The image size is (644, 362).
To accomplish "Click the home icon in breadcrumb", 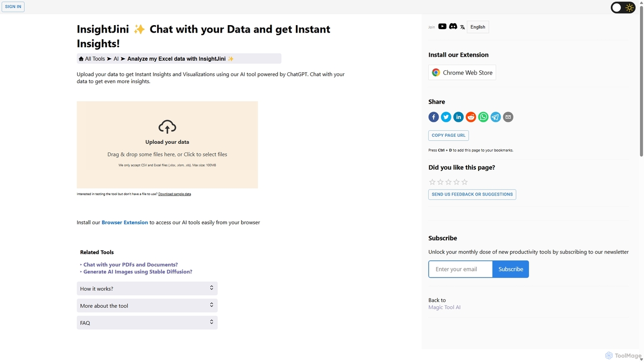I will [81, 59].
